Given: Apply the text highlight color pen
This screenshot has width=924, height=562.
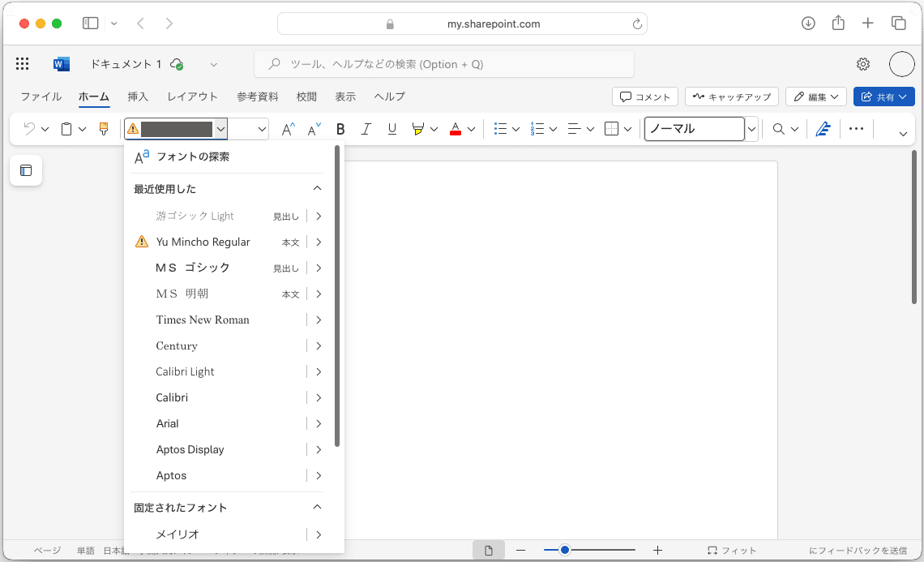Looking at the screenshot, I should pos(417,129).
